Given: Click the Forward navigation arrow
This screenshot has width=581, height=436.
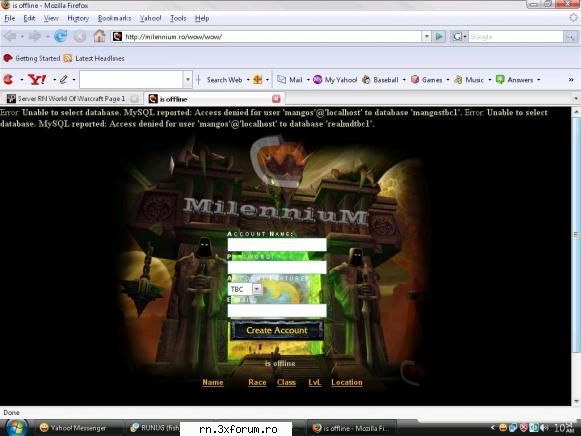Looking at the screenshot, I should (x=35, y=36).
